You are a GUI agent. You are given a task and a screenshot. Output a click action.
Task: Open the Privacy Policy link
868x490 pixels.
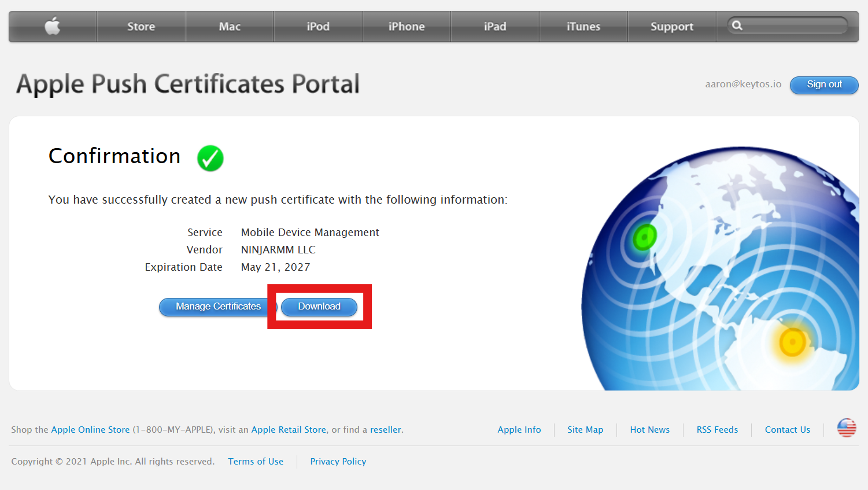point(338,462)
